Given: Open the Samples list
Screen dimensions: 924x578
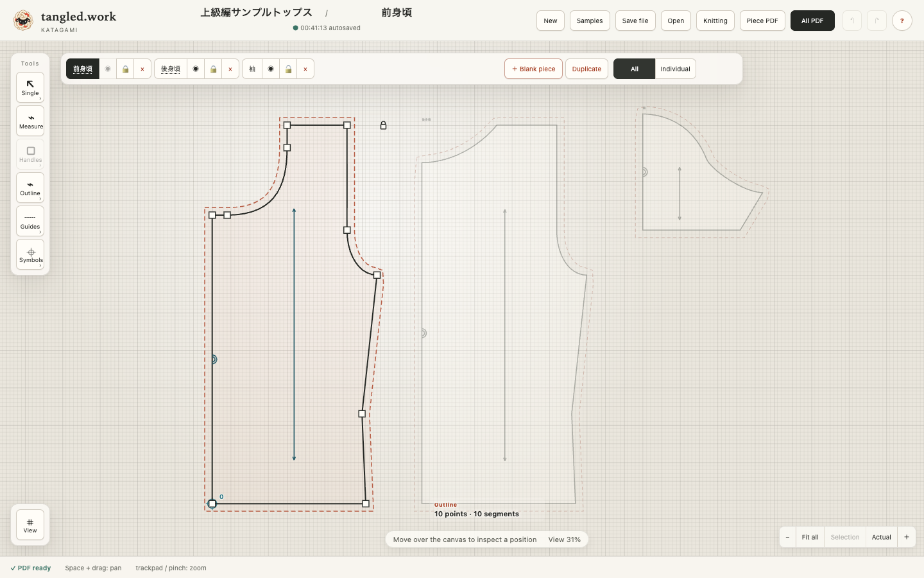Looking at the screenshot, I should point(590,21).
